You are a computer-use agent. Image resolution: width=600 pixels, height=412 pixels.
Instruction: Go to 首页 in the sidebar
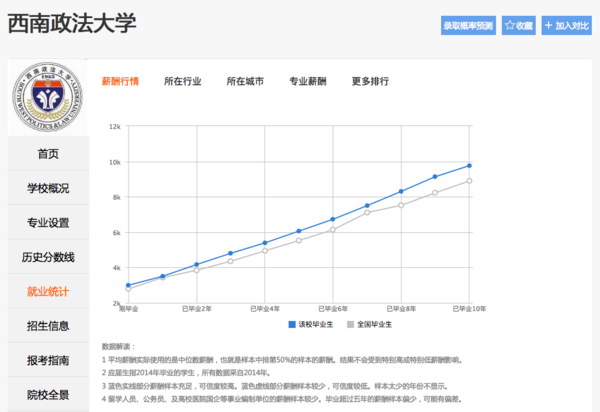coord(48,154)
